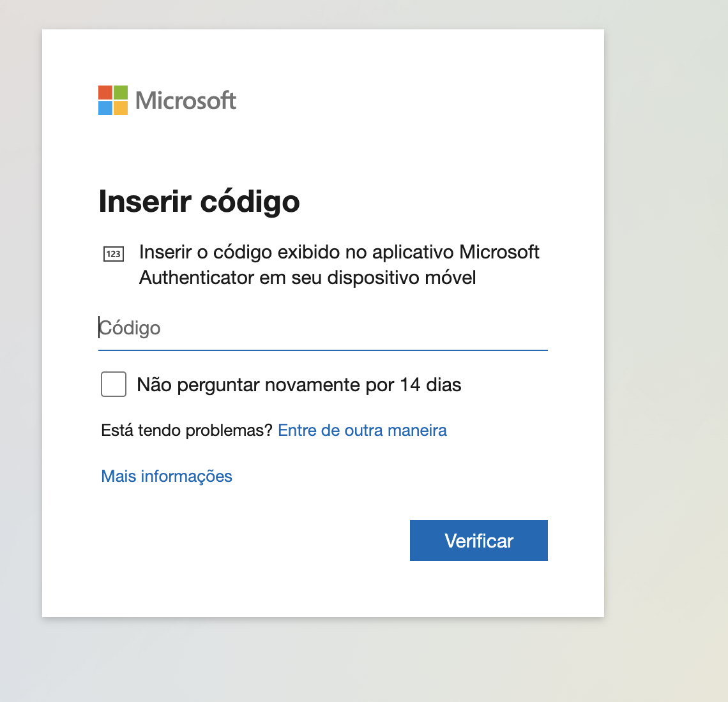
Task: Click the "Está tendo problemas?" text
Action: click(x=186, y=430)
